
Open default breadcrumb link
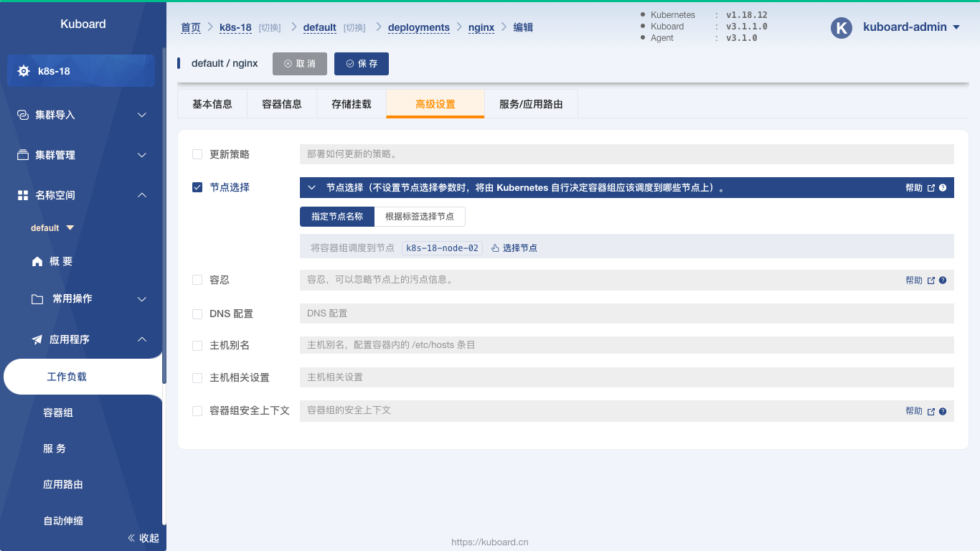click(x=320, y=28)
